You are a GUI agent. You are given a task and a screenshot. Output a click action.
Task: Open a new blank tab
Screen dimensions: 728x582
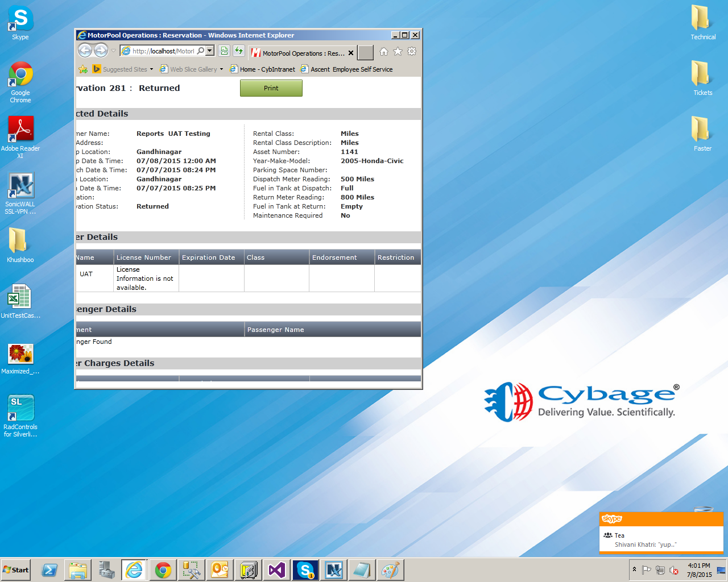366,53
